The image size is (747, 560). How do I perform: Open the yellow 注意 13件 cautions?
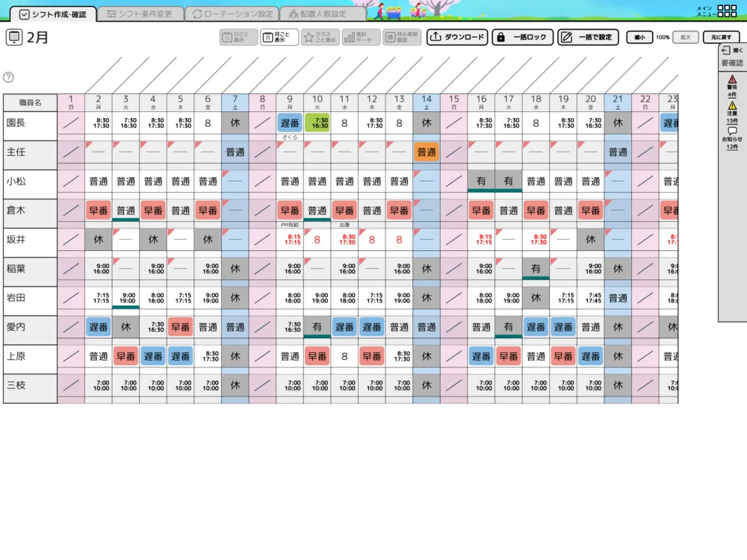coord(732,113)
